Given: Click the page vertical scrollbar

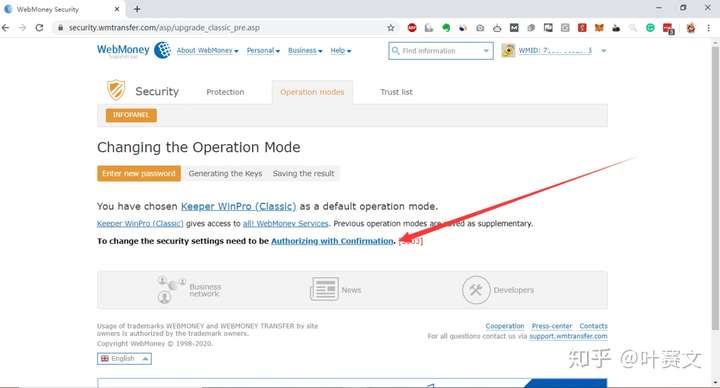Looking at the screenshot, I should 714,188.
